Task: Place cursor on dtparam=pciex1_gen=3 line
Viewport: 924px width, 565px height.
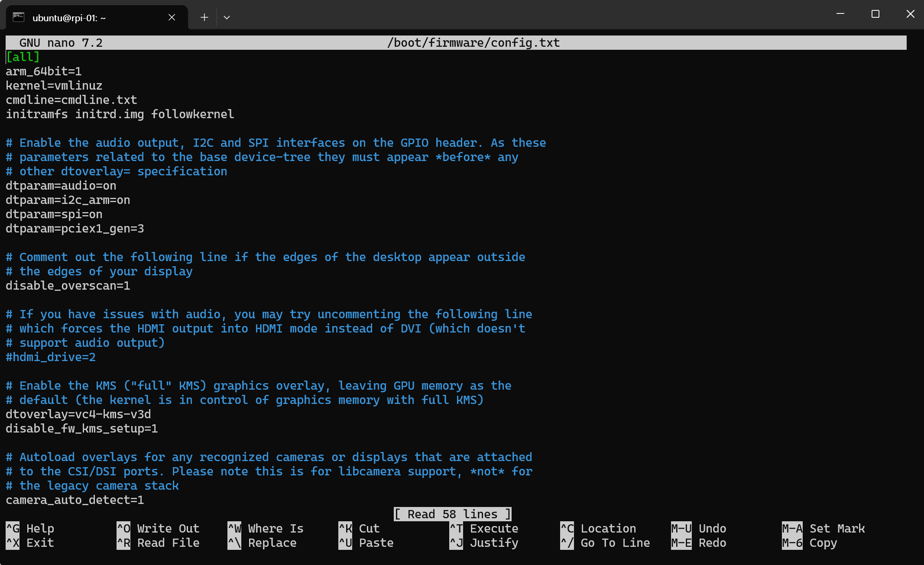Action: coord(75,229)
